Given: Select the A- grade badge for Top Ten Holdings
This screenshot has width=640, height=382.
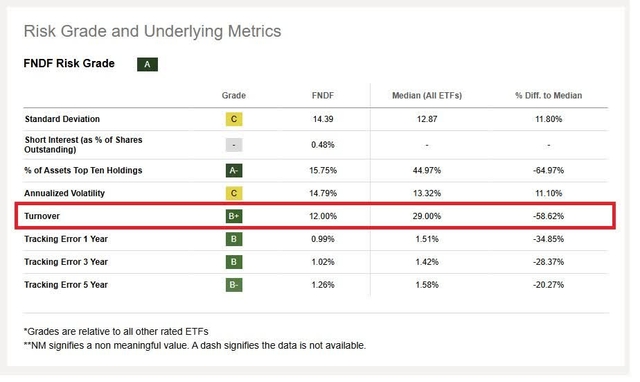Looking at the screenshot, I should click(x=234, y=171).
